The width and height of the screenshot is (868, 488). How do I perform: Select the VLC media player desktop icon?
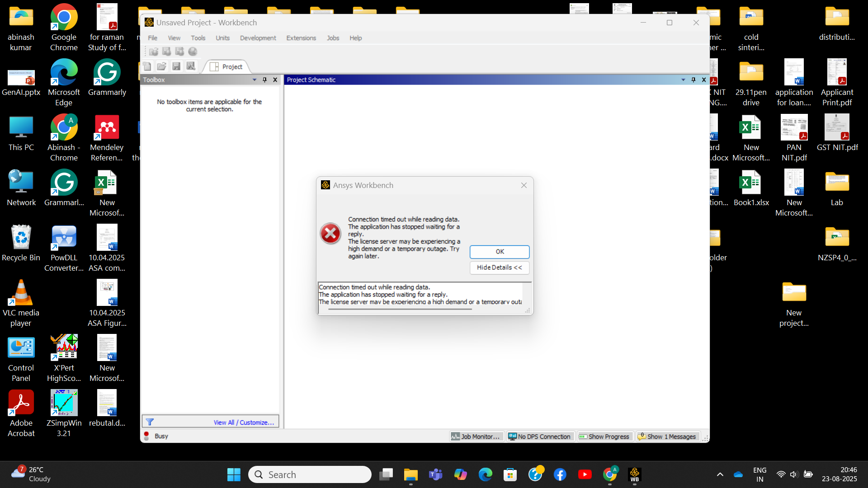click(21, 303)
